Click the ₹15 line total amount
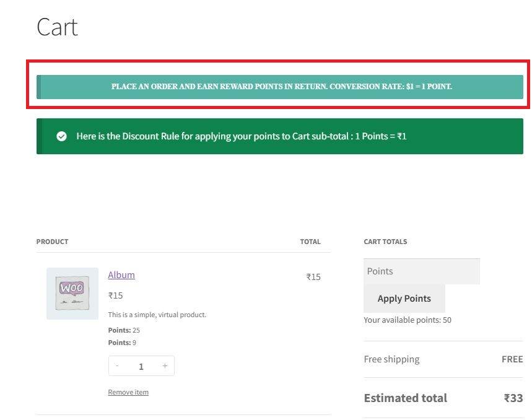 313,277
